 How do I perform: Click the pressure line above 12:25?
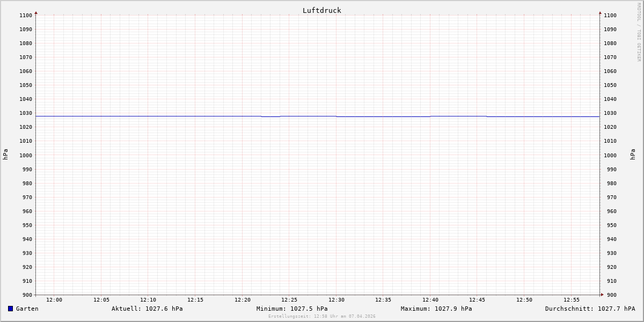pyautogui.click(x=289, y=116)
